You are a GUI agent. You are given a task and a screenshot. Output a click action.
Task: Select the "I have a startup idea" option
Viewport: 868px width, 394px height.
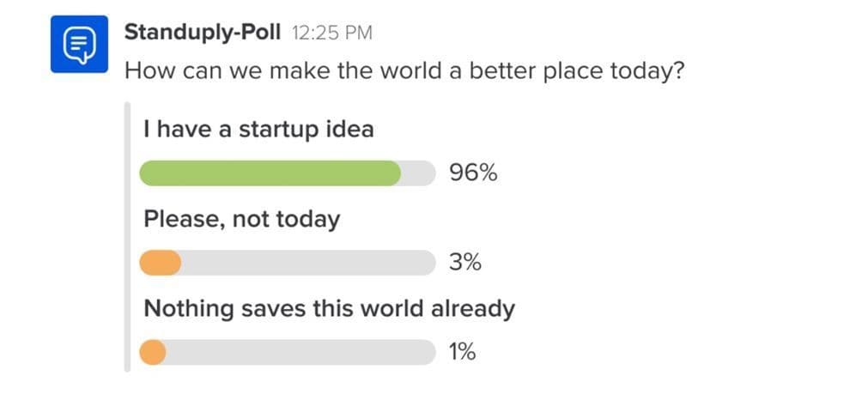click(258, 130)
